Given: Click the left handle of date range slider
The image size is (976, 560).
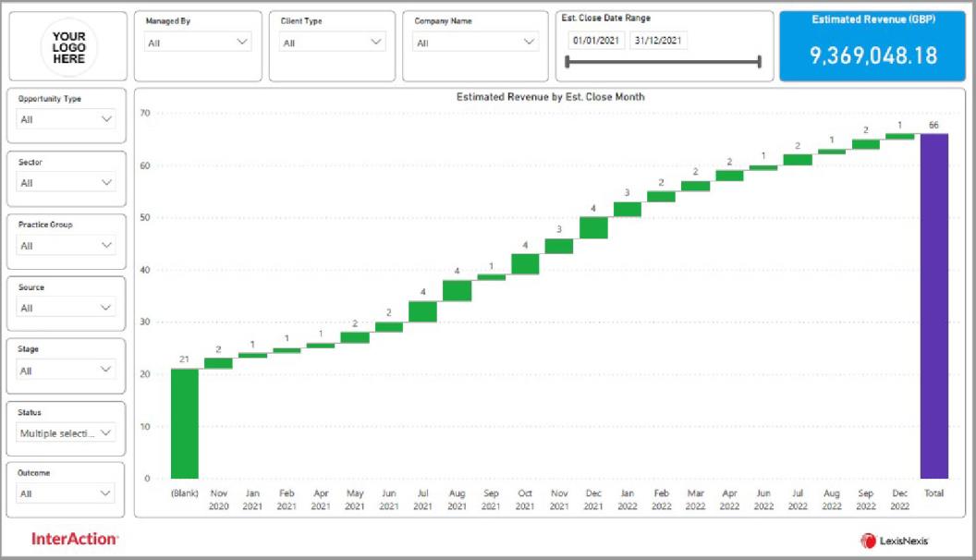Looking at the screenshot, I should coord(567,62).
